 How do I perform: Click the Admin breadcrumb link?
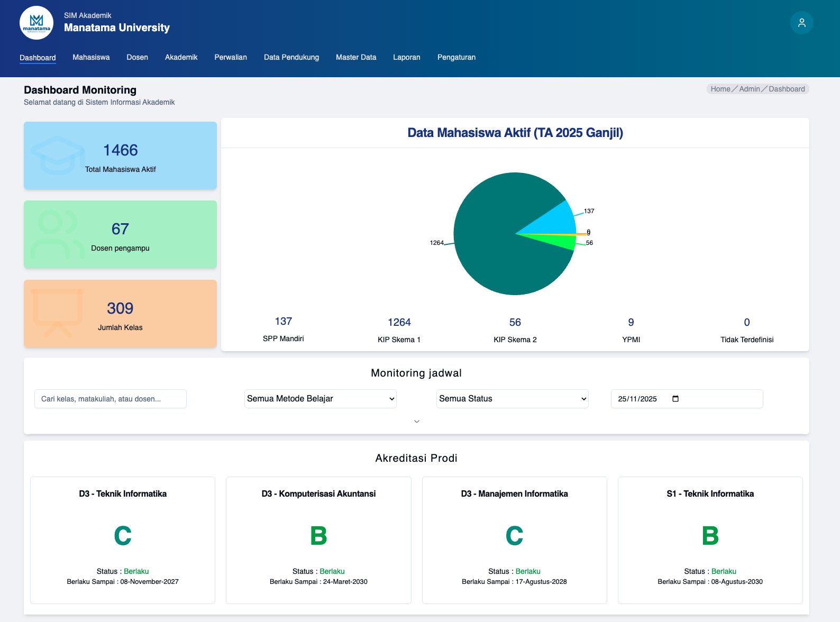coord(749,89)
